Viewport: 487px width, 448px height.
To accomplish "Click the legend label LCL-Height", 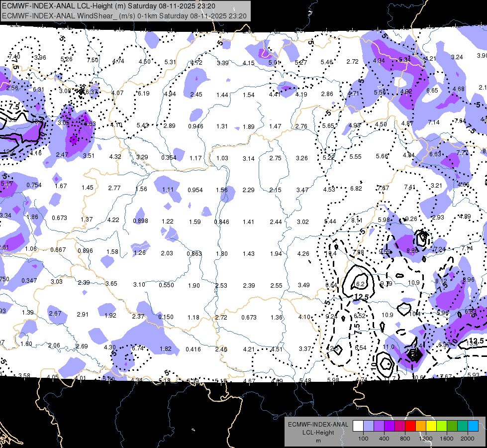I will click(318, 433).
